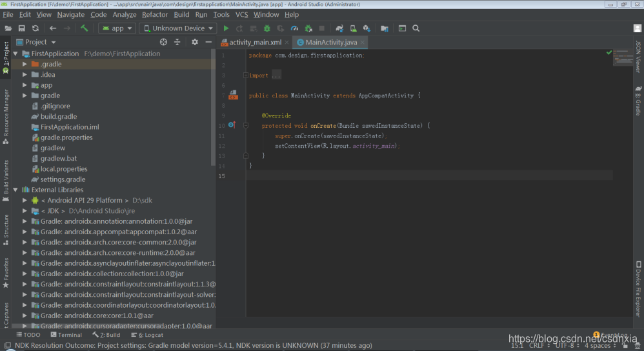
Task: Click the UTF-8 encoding in status bar
Action: pos(567,346)
